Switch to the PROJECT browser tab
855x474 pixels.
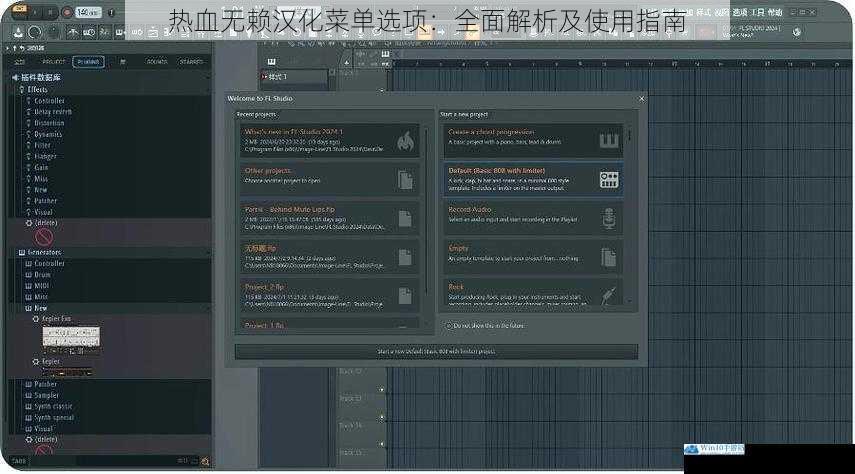click(x=53, y=62)
